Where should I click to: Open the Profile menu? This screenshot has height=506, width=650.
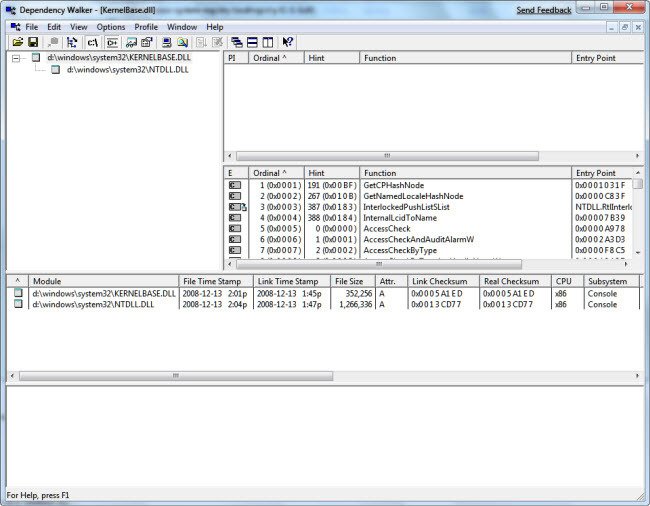point(146,27)
